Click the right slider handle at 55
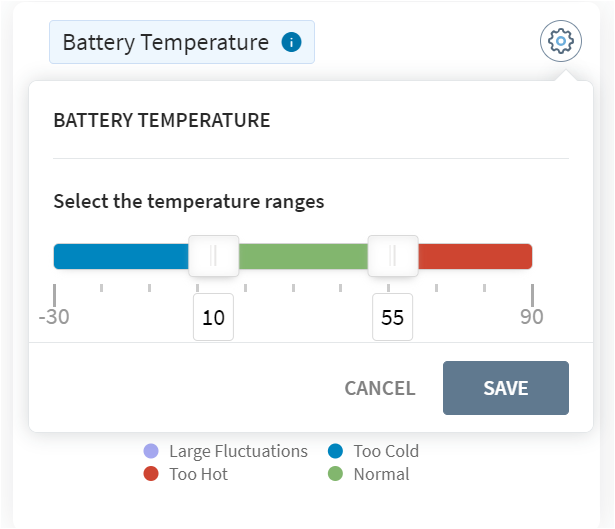The image size is (615, 529). [x=393, y=256]
